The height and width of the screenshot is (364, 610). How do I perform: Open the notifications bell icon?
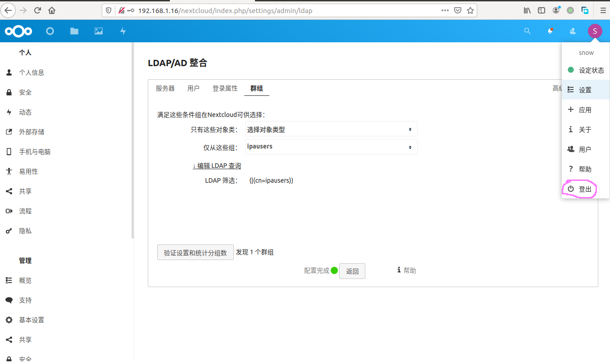(x=550, y=31)
